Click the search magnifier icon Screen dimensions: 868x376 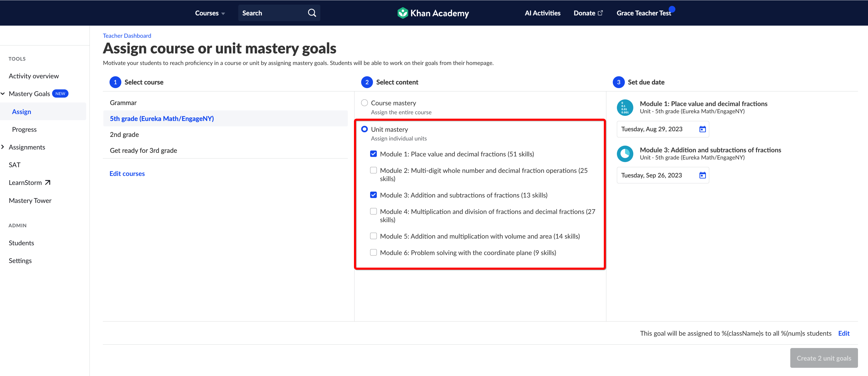pyautogui.click(x=312, y=13)
